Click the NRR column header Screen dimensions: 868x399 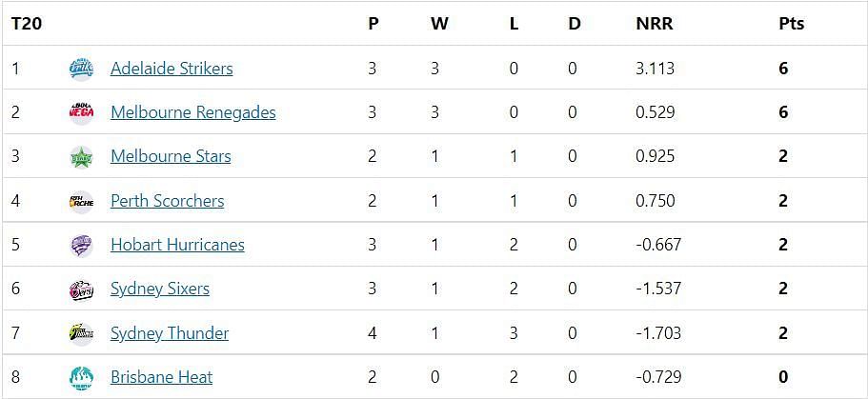coord(655,25)
